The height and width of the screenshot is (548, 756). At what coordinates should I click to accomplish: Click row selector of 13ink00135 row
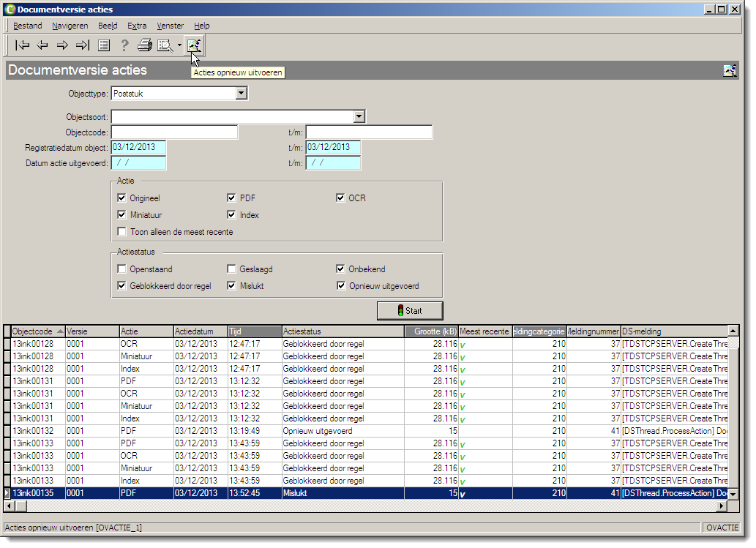pyautogui.click(x=7, y=493)
